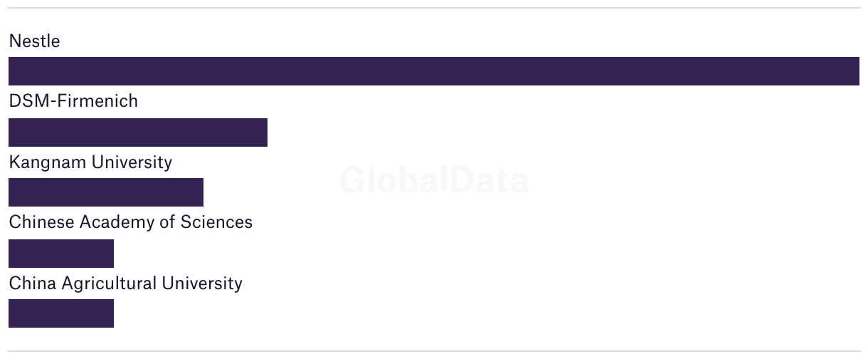The width and height of the screenshot is (868, 359).
Task: Select the DSM-Firmenich bar
Action: point(138,132)
